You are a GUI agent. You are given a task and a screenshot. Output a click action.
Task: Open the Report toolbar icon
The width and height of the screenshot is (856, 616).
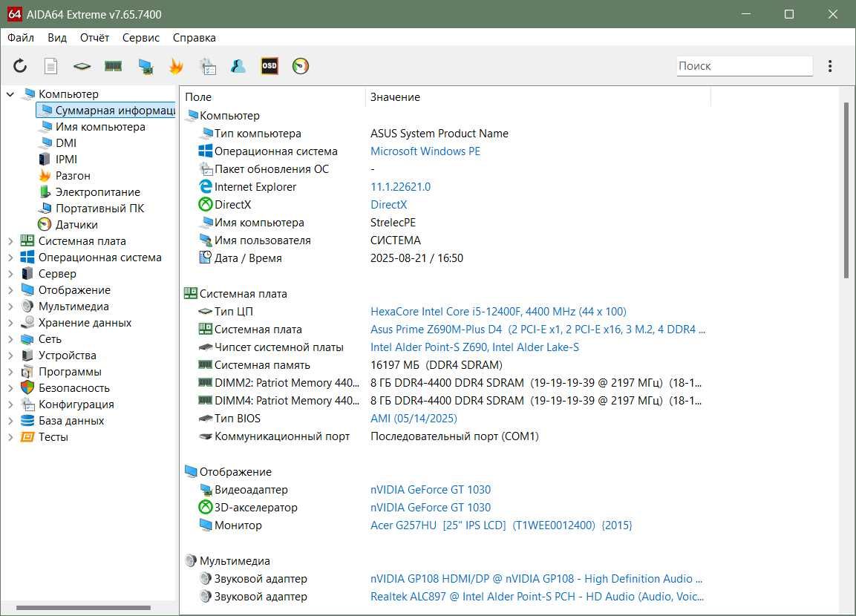(x=50, y=66)
